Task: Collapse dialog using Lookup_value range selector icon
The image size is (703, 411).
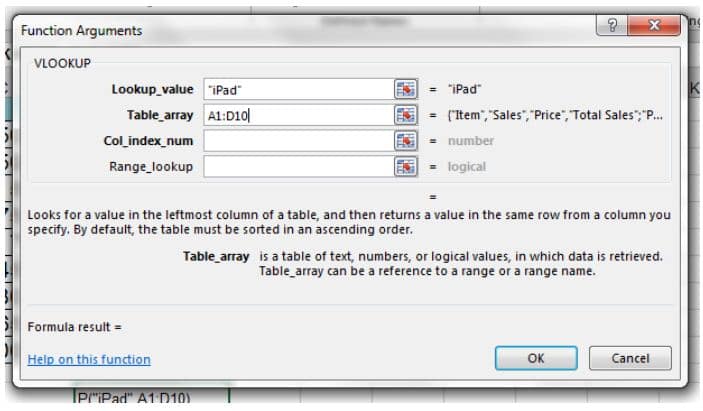Action: click(x=405, y=89)
